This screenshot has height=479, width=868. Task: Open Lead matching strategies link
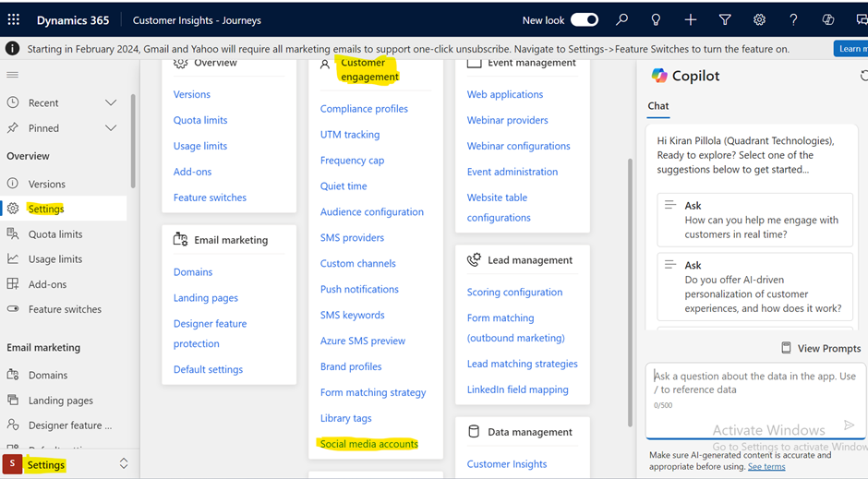[522, 364]
